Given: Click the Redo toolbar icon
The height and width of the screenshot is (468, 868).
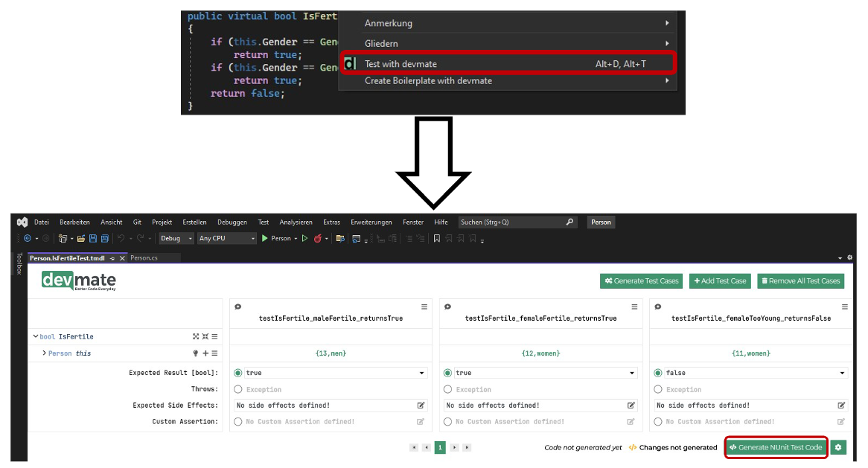Looking at the screenshot, I should (x=141, y=238).
